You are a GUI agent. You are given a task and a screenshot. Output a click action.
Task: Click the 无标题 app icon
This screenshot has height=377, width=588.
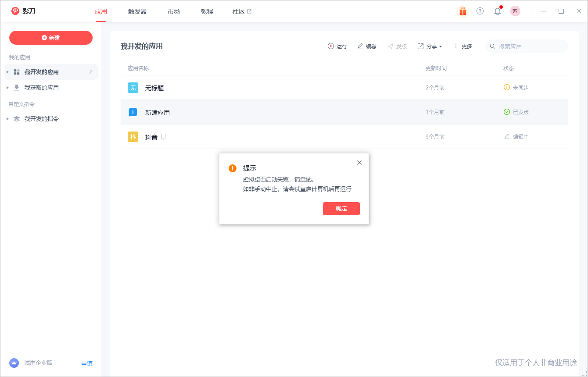tap(133, 88)
